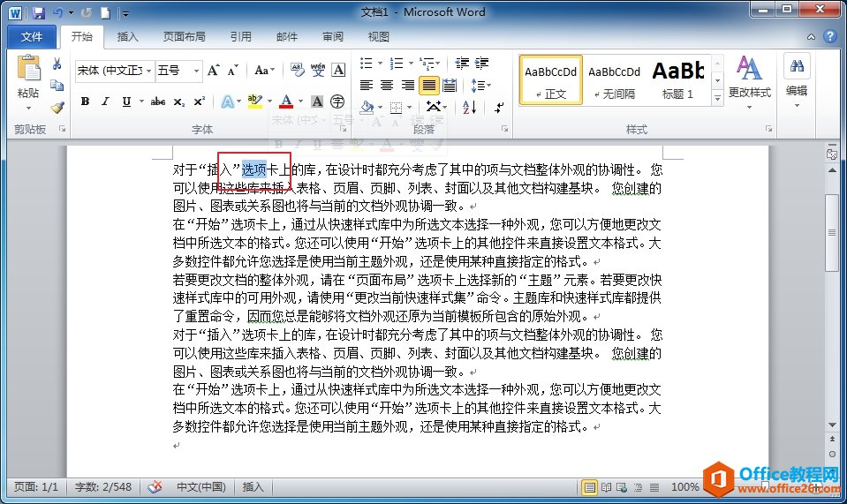Screen dimensions: 847x504
Task: Toggle show paragraph marks
Action: (499, 107)
